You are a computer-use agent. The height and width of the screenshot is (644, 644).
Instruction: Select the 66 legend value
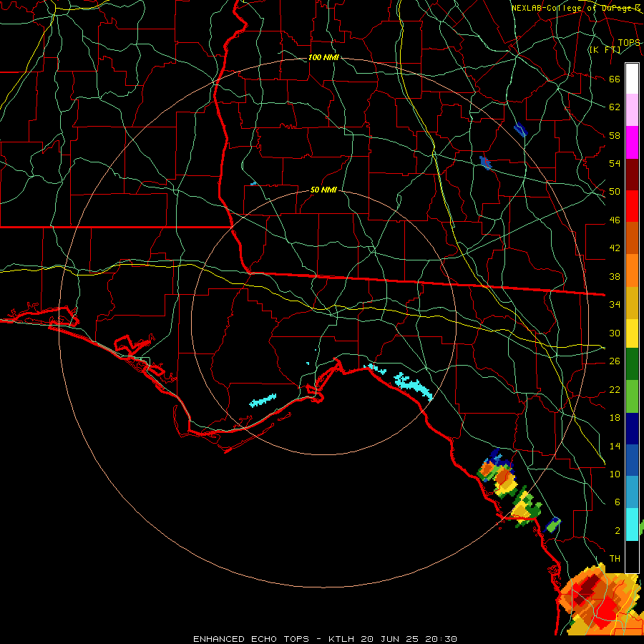coord(615,79)
